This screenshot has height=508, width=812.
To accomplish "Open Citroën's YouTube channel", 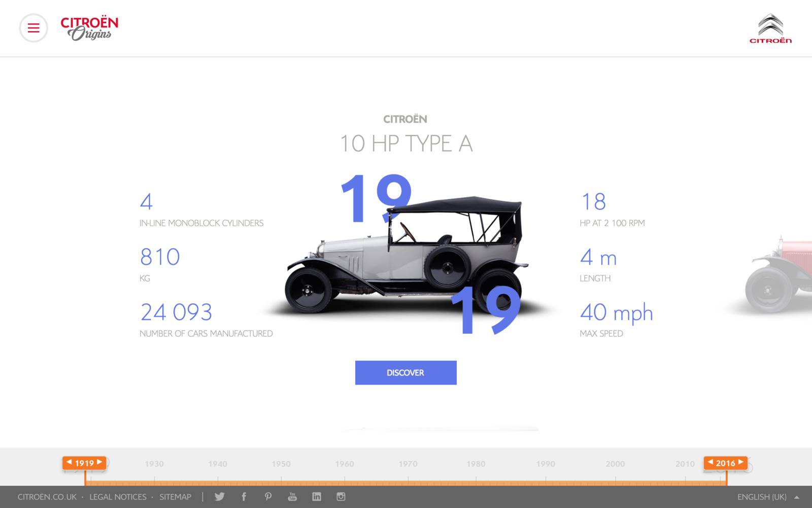I will (293, 497).
